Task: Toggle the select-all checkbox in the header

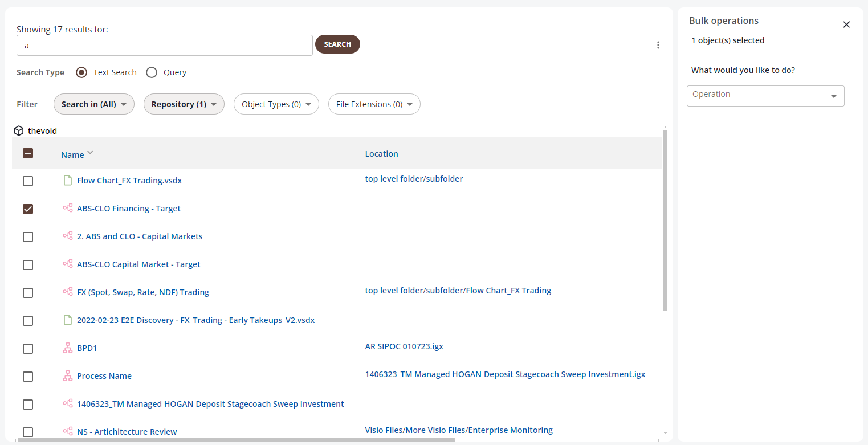Action: 28,153
